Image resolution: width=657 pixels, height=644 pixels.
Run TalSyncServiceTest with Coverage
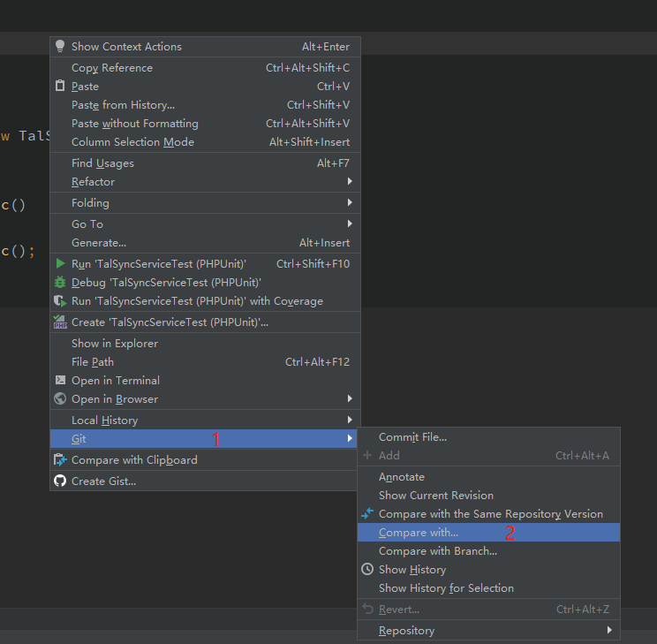205,301
